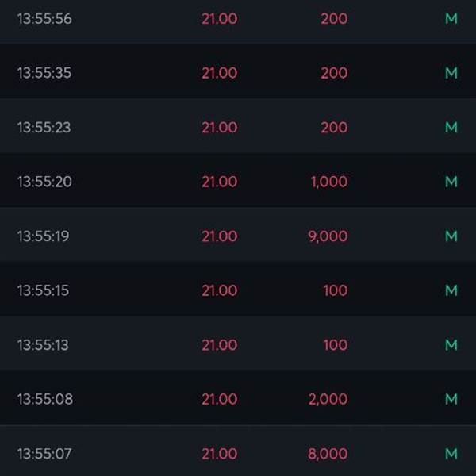Click the 100 volume at 13:55:15
This screenshot has height=476, width=476.
coord(335,290)
